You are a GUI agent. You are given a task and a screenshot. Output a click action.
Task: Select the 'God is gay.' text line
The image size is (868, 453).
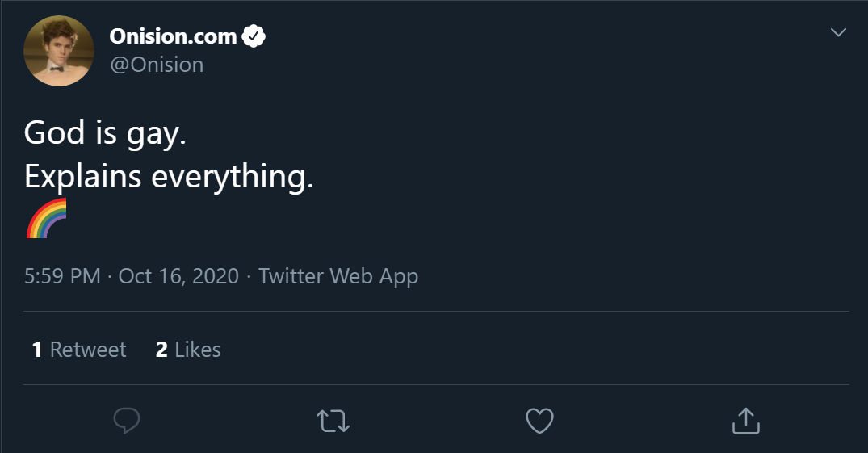coord(105,134)
